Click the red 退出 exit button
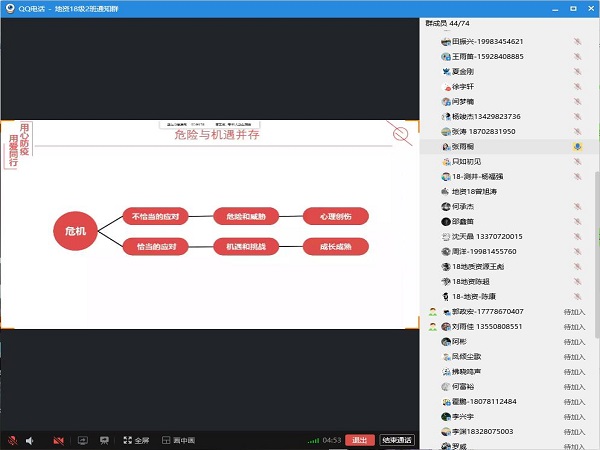The height and width of the screenshot is (450, 600). 360,440
